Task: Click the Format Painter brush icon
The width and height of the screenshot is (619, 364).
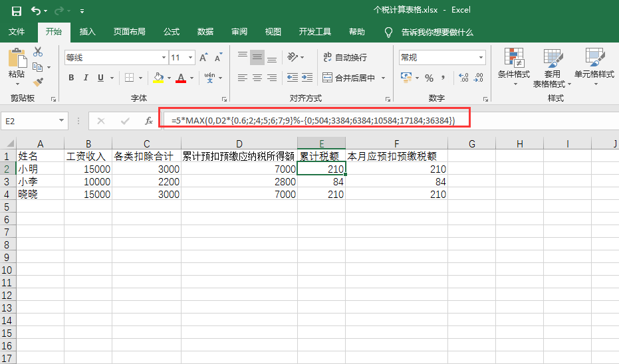Action: (38, 82)
